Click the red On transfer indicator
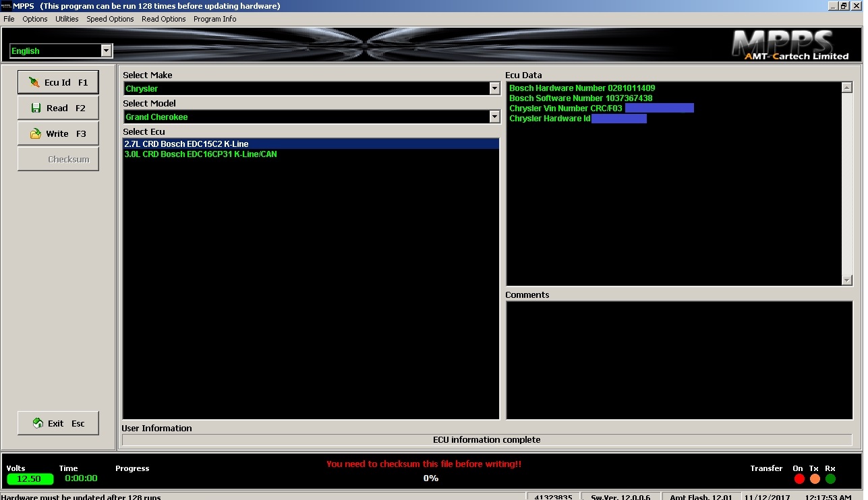 tap(799, 478)
